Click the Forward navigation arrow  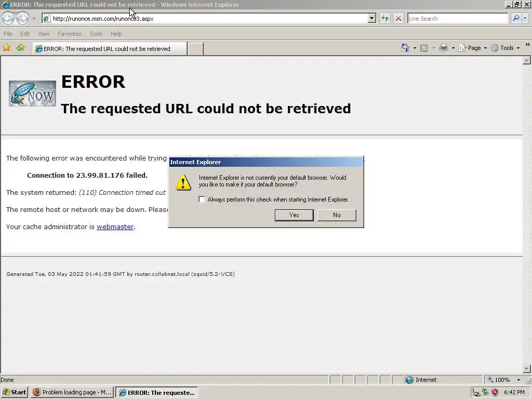click(22, 18)
